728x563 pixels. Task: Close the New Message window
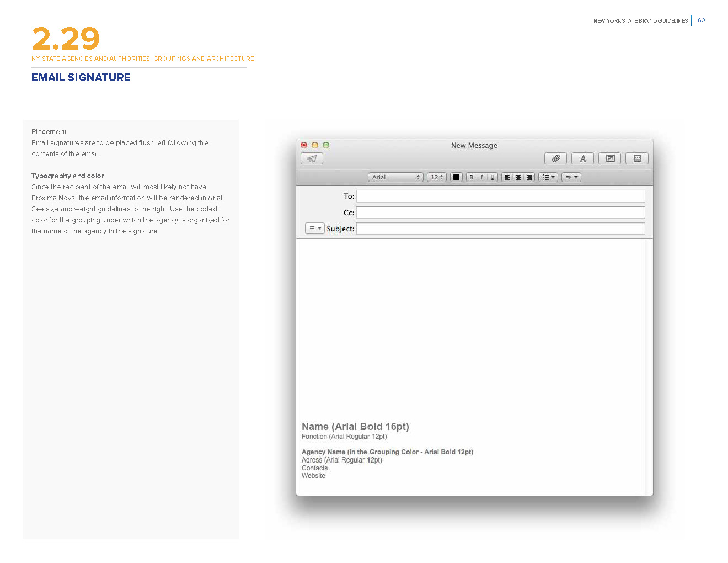(x=304, y=145)
